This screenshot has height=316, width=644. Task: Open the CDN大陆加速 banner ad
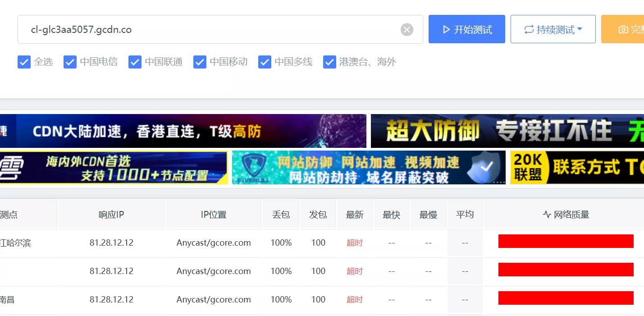[x=183, y=131]
